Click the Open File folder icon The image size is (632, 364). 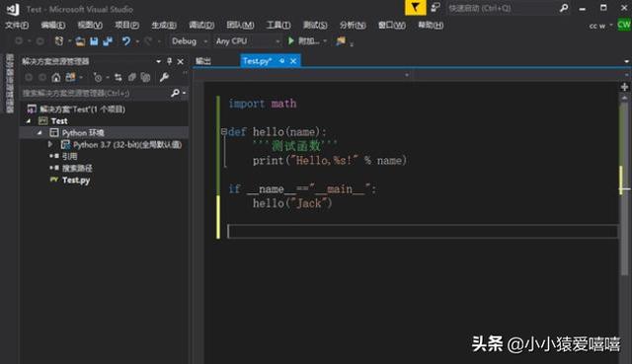80,41
